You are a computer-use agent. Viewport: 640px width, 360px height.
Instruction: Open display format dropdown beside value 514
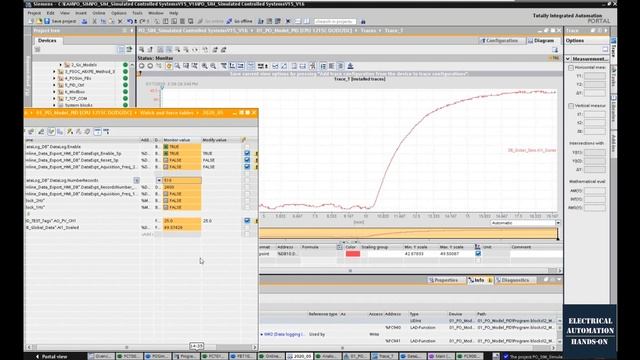[159, 180]
